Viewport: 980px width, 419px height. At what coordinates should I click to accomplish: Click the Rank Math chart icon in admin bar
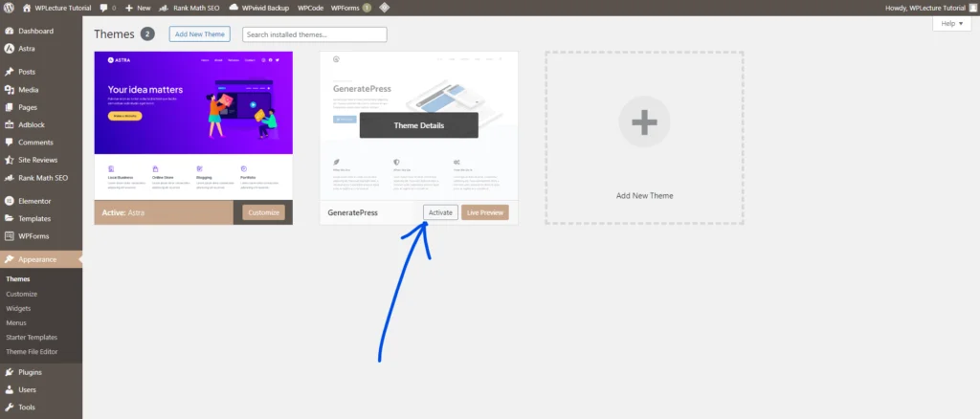click(163, 8)
